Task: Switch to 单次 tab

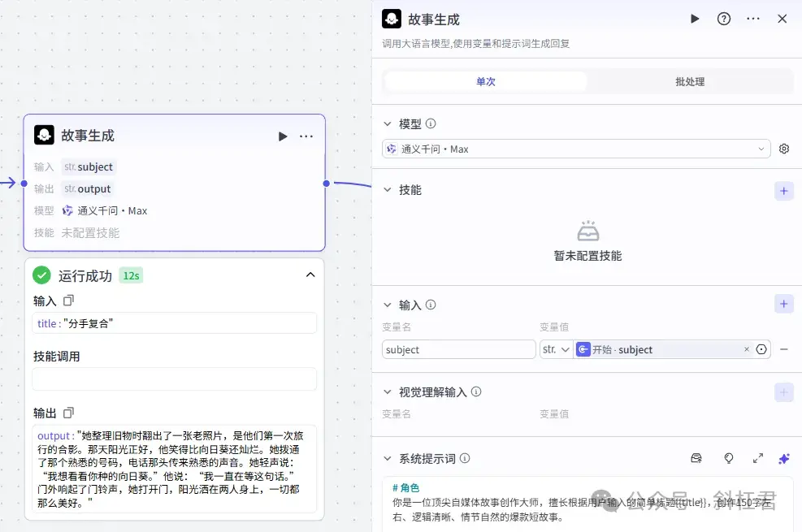Action: tap(485, 82)
